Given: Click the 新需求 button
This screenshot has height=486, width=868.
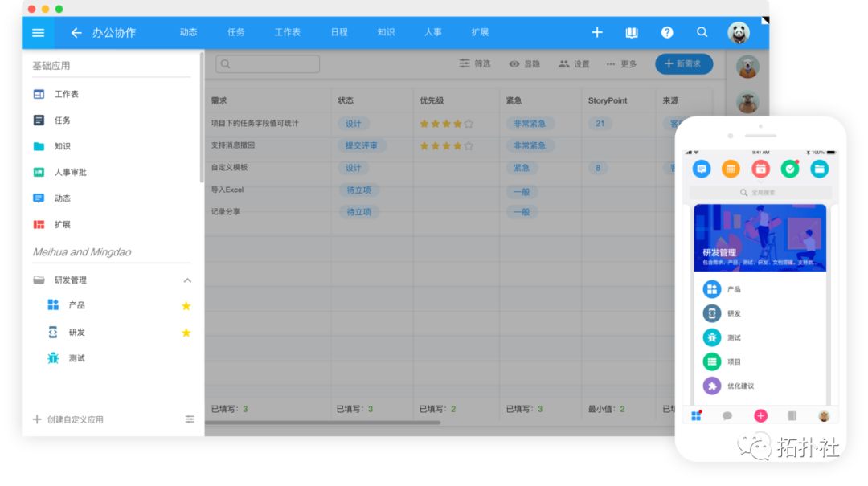Looking at the screenshot, I should (684, 64).
